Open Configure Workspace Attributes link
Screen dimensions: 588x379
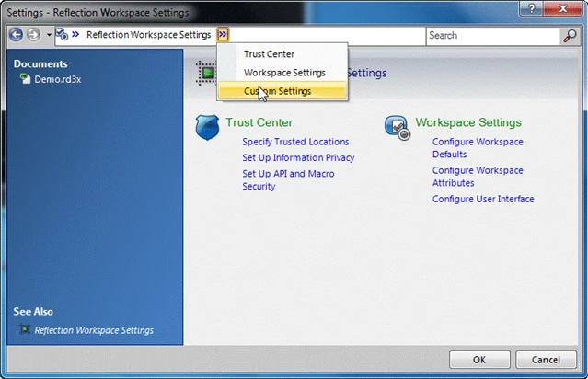pyautogui.click(x=478, y=177)
